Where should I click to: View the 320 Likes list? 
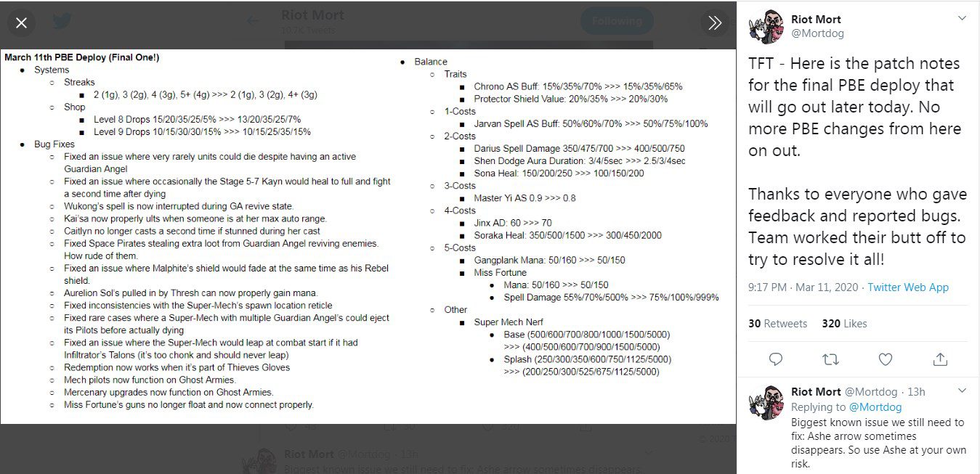[844, 324]
